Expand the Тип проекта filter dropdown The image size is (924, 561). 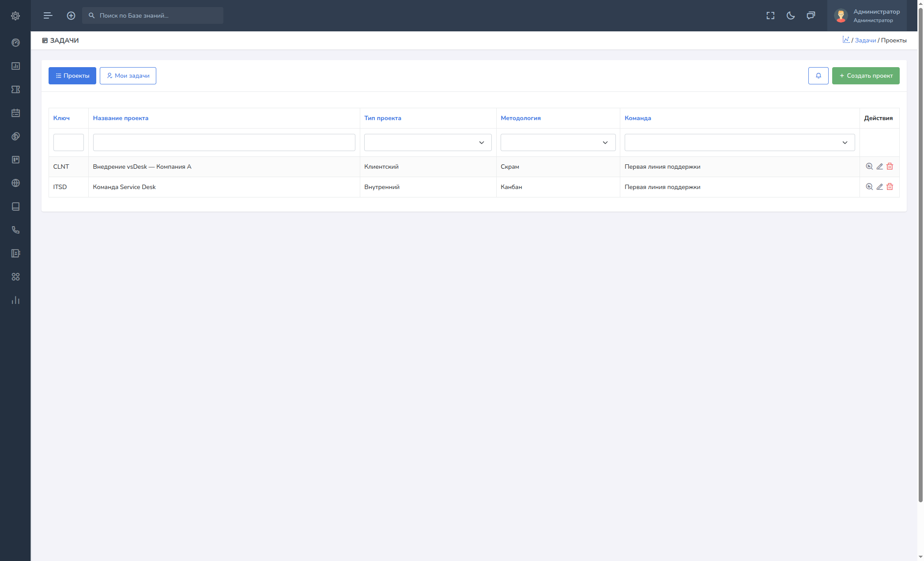pyautogui.click(x=427, y=143)
